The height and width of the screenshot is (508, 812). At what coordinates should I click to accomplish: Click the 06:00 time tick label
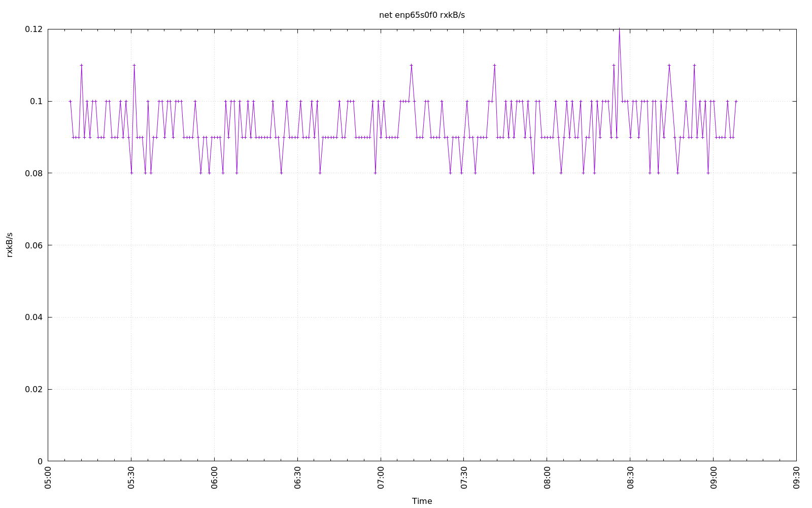[215, 478]
